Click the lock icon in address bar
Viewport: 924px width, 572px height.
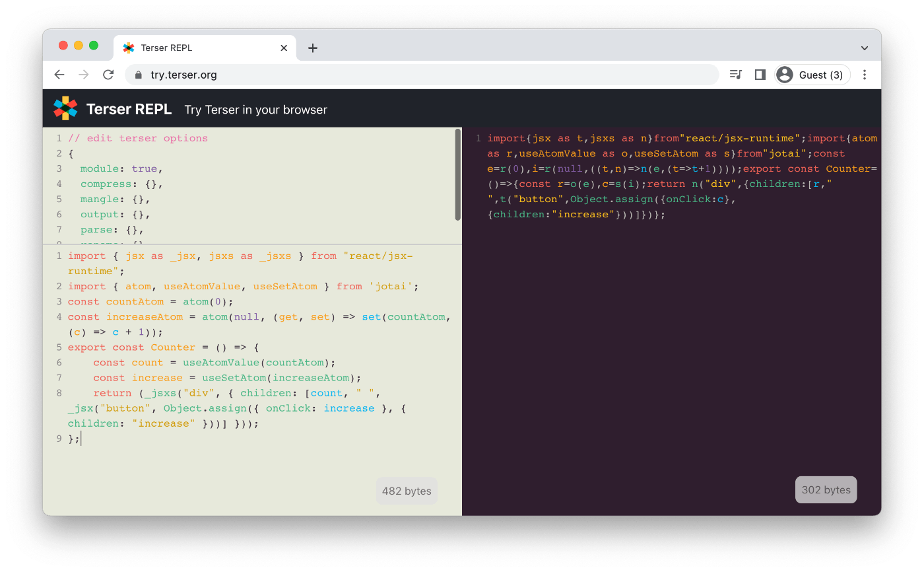[139, 75]
